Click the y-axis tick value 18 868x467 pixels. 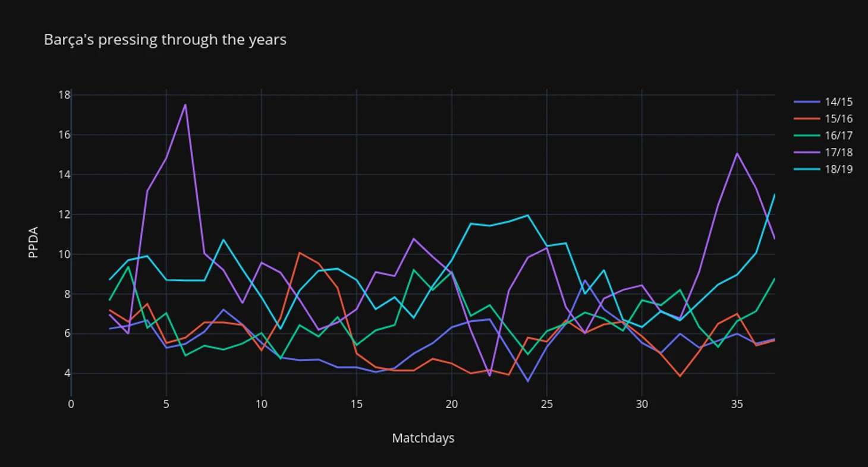(64, 95)
